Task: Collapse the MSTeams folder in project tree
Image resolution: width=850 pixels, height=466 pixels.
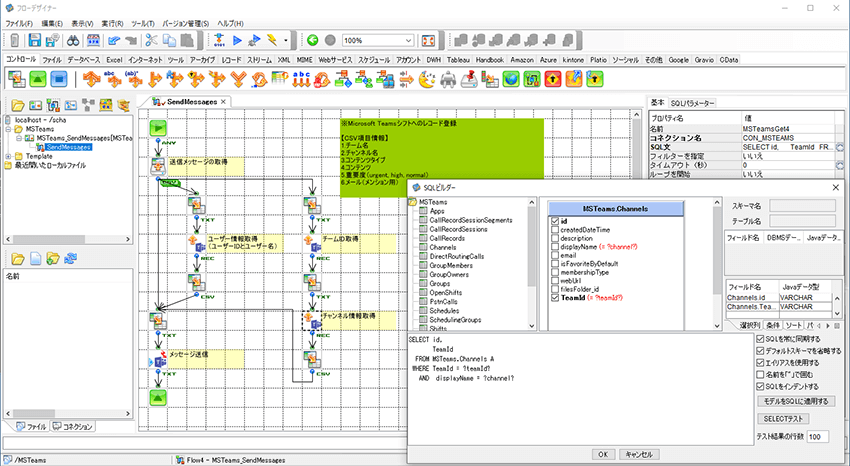Action: [x=9, y=129]
